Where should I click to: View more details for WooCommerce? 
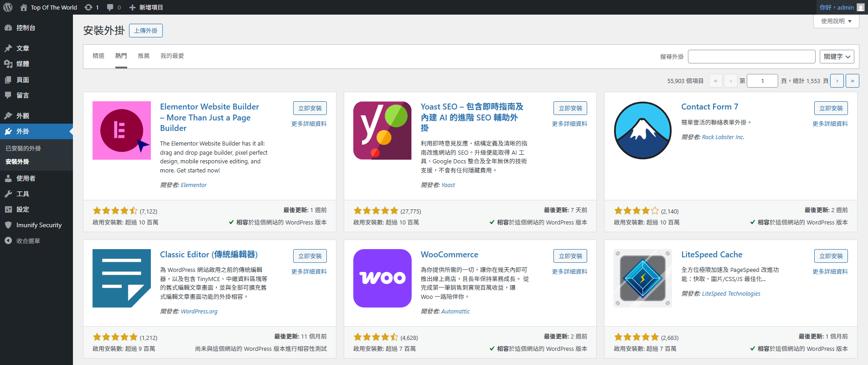tap(569, 271)
